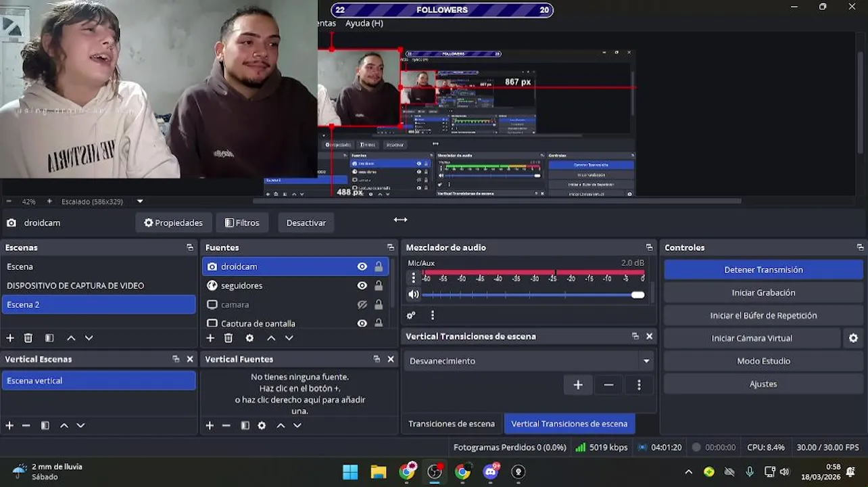Screen dimensions: 868x487
Task: Undock the Fuentes panel with its float icon
Action: click(390, 248)
